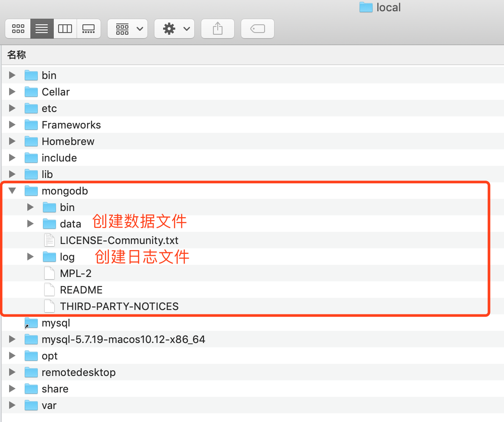Click the Edit Tags toolbar button
504x422 pixels.
pos(258,29)
